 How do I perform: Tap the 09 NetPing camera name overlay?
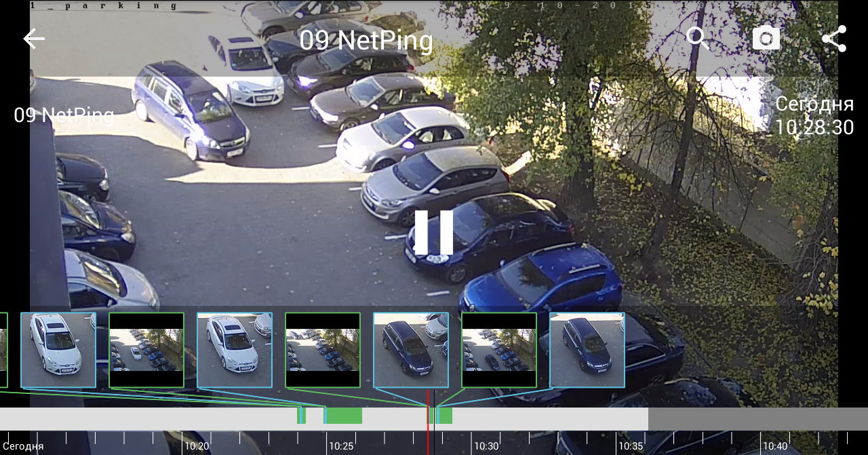click(x=64, y=115)
